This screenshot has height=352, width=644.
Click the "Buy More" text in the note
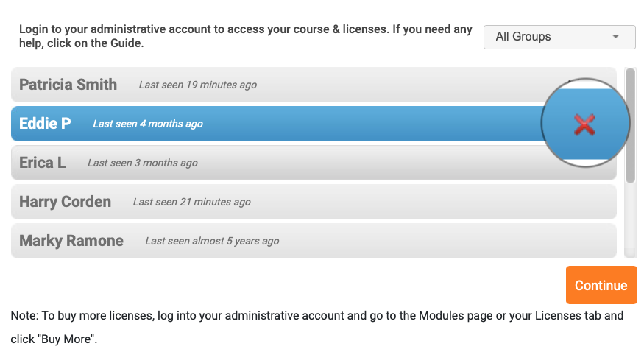click(x=66, y=339)
